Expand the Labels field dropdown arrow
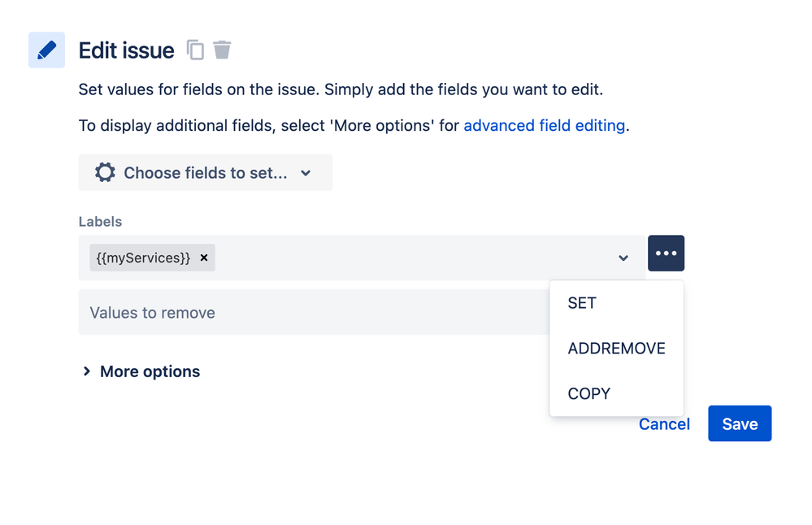812x525 pixels. pyautogui.click(x=623, y=258)
